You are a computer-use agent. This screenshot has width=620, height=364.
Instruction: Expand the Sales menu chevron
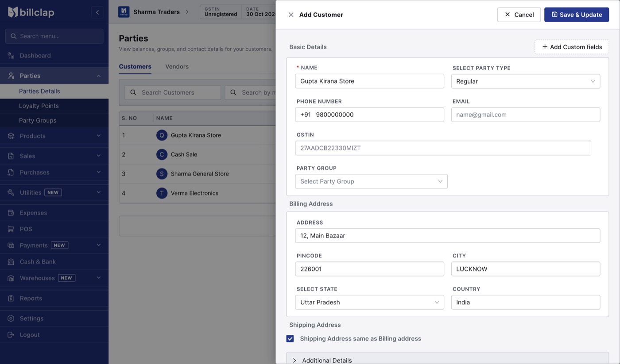[x=98, y=156]
